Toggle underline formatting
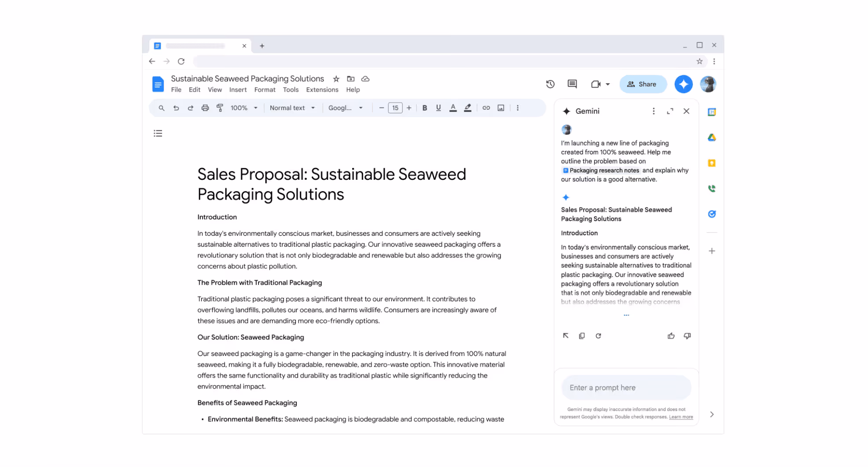 (438, 108)
